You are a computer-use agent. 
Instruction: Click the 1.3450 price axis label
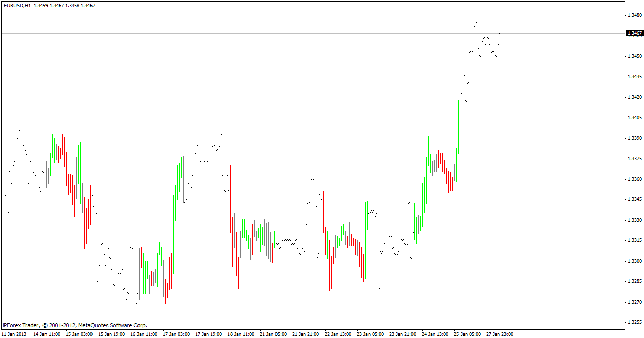coord(634,56)
